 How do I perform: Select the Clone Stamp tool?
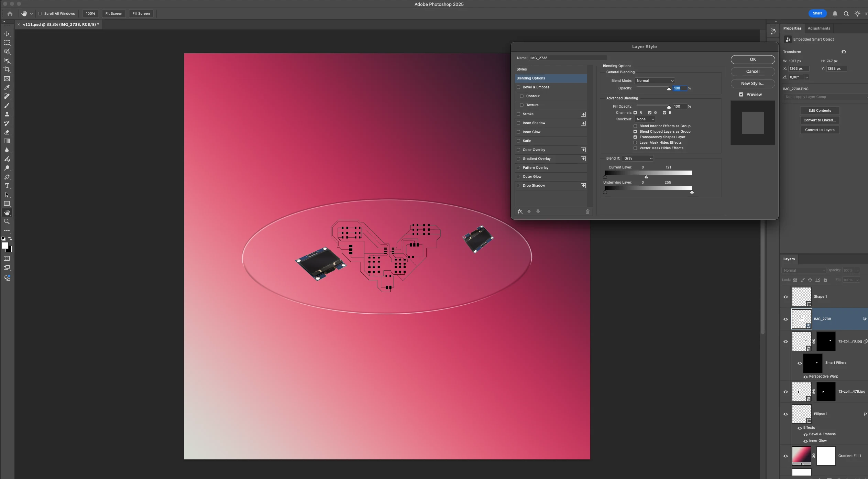[7, 114]
